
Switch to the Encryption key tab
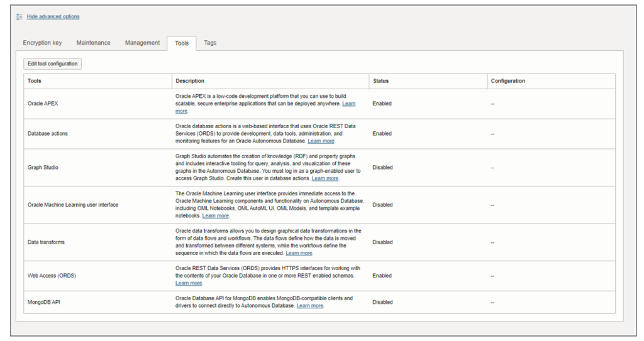(42, 43)
